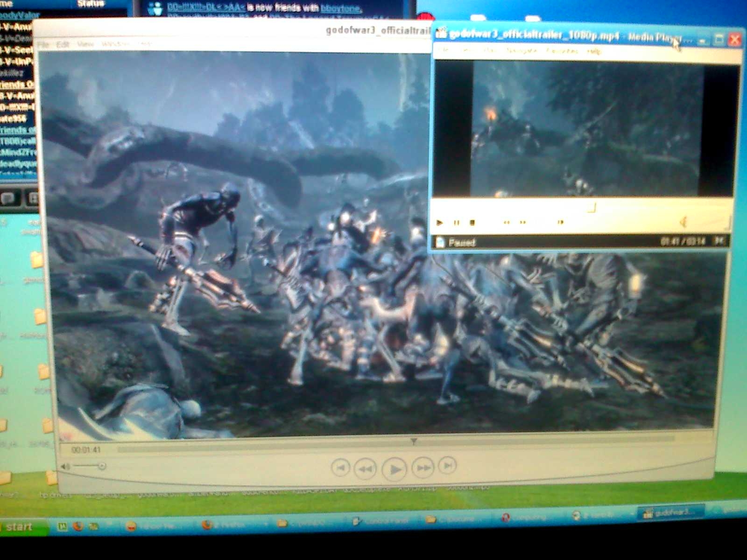747x560 pixels.
Task: Adjust the QuickTime volume slider knob
Action: 102,466
